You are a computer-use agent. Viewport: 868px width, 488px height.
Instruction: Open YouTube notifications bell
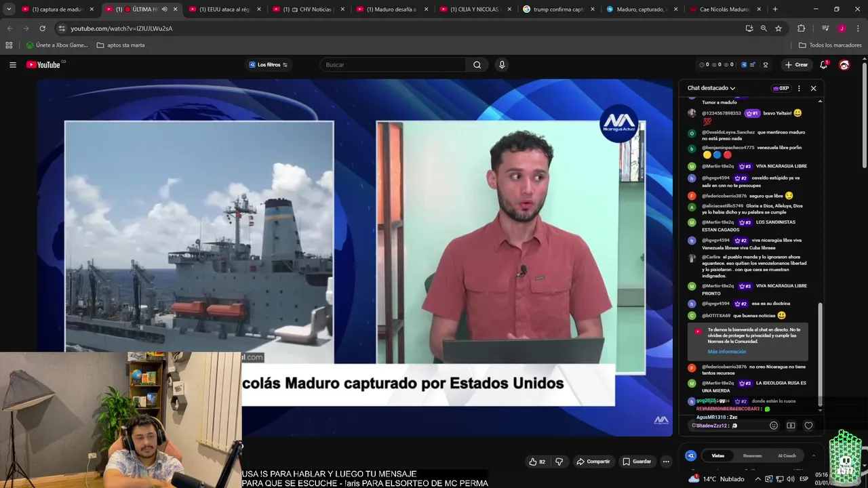824,65
